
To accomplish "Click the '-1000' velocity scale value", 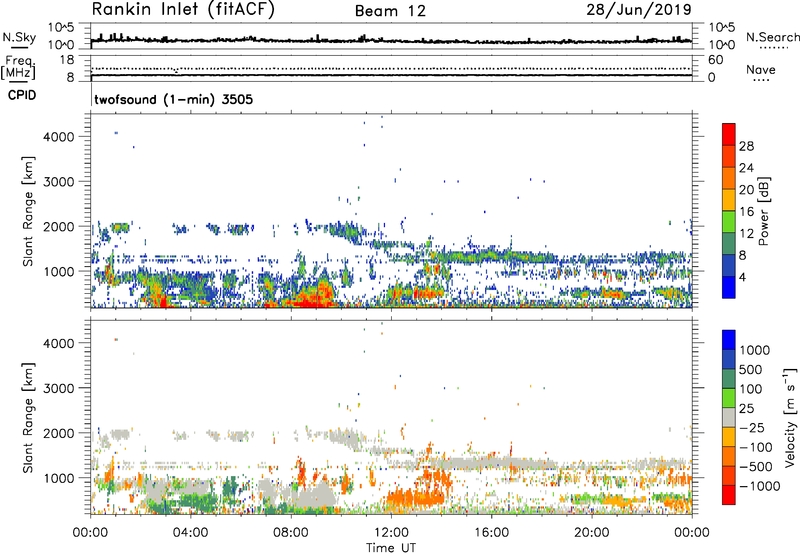I will coord(760,486).
